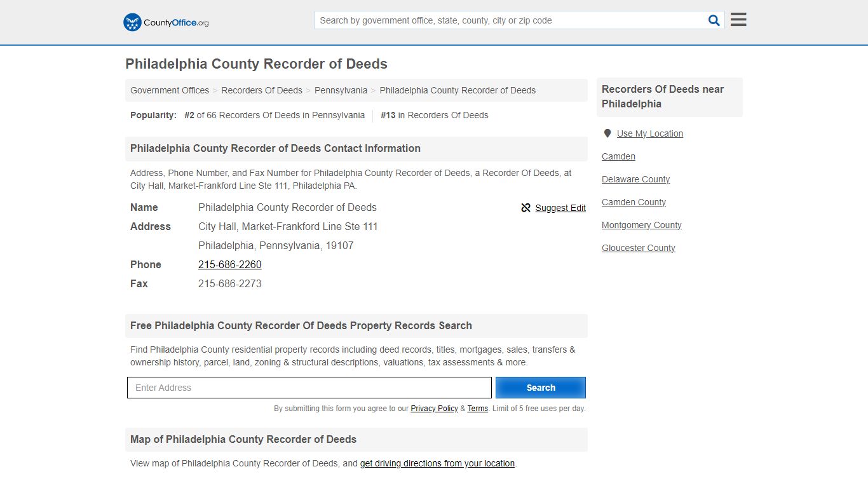Click the #13 in Recorders Of Deeds text
This screenshot has height=488, width=868.
[x=435, y=115]
